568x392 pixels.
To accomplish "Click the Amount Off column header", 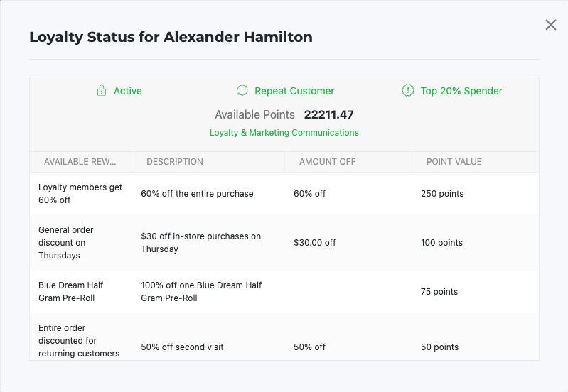I will pos(348,162).
